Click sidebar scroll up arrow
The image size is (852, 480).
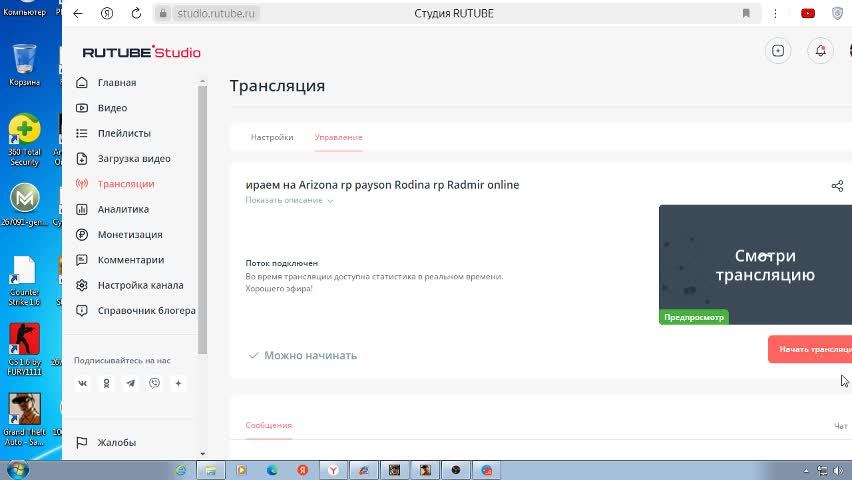(x=202, y=82)
